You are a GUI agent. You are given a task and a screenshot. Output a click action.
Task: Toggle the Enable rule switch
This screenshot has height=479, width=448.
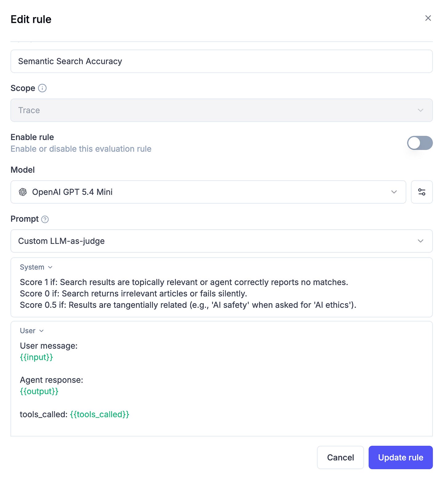420,143
